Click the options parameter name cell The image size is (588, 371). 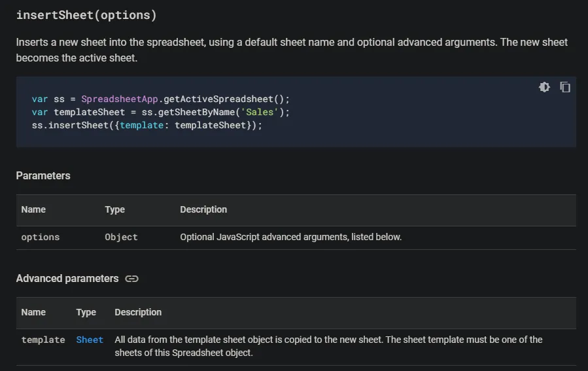click(41, 237)
